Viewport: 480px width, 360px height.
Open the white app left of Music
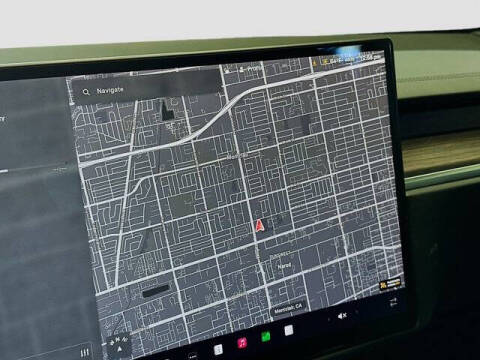pyautogui.click(x=218, y=349)
